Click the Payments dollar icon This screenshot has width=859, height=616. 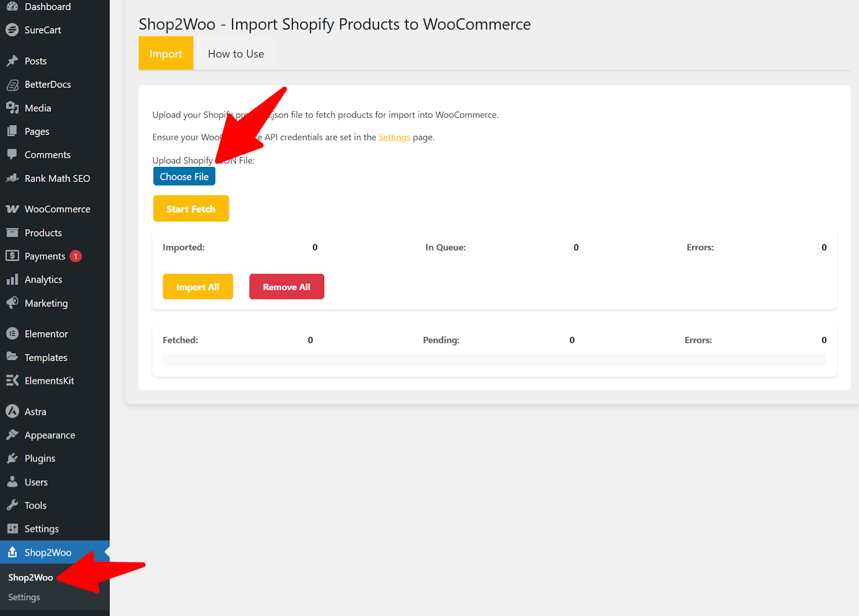(x=12, y=256)
